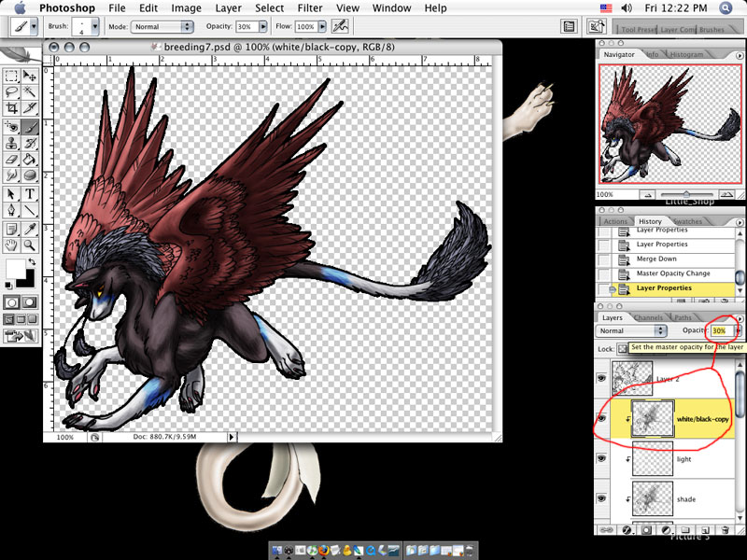Screen dimensions: 747x560
Task: Open the History palette options menu arrow
Action: [739, 222]
